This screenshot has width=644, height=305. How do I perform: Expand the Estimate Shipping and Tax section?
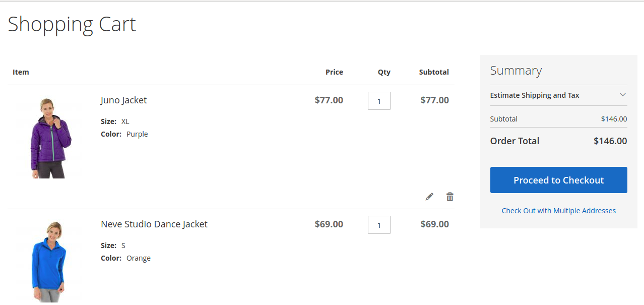(x=535, y=95)
